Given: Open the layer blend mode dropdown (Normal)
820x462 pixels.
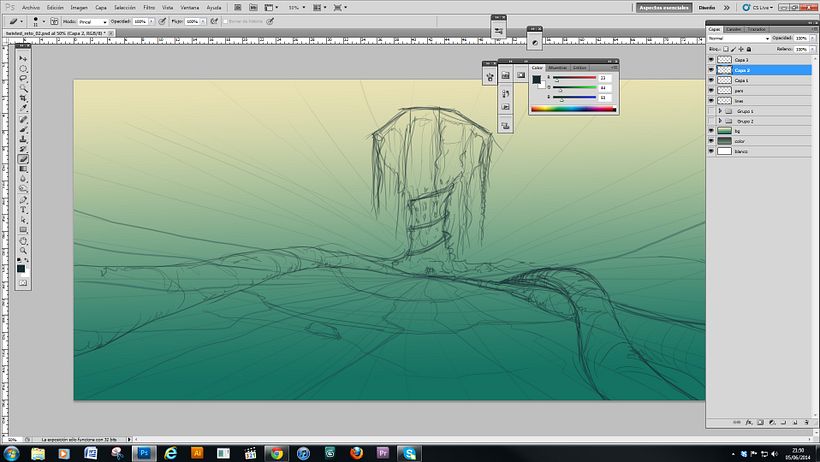Looking at the screenshot, I should [738, 39].
